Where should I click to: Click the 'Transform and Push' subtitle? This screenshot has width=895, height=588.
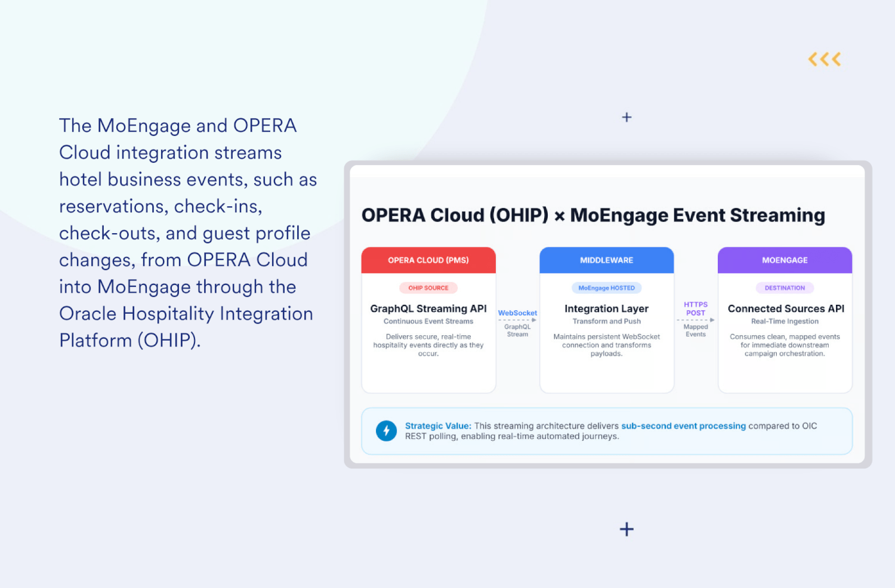click(x=607, y=321)
